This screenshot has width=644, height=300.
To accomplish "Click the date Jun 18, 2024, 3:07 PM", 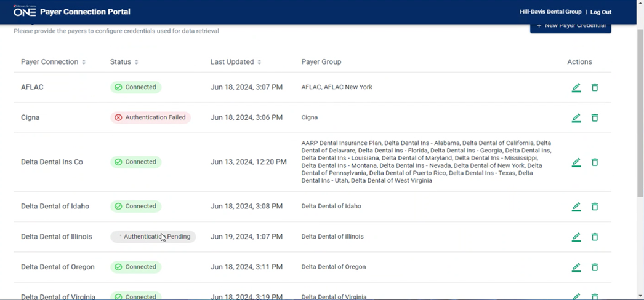I will tap(246, 87).
